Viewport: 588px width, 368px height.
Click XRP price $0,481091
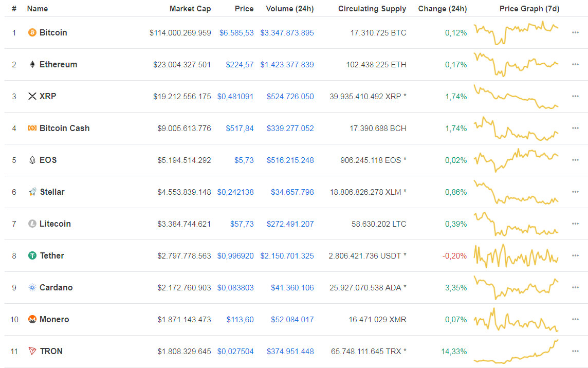pyautogui.click(x=235, y=97)
